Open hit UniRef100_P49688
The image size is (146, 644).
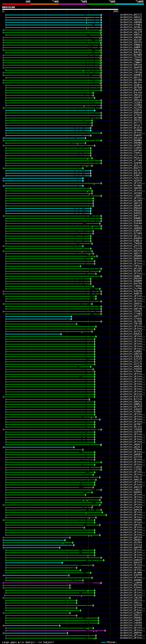(131, 30)
